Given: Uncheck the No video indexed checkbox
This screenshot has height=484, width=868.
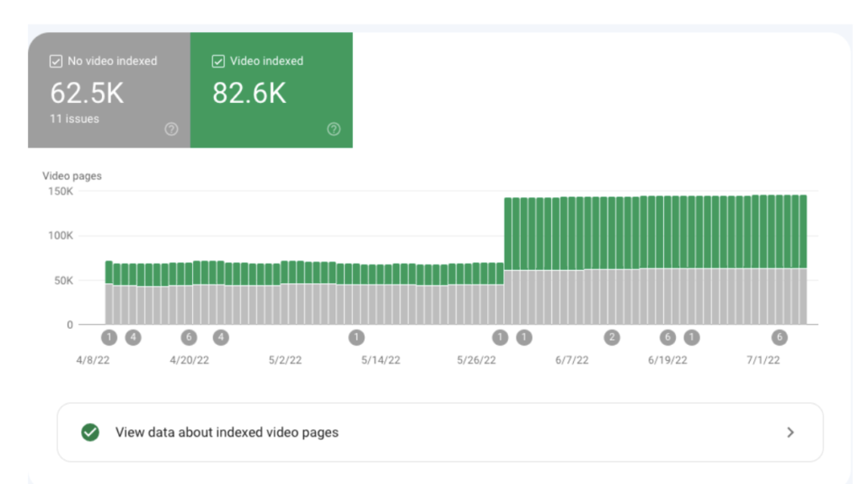Looking at the screenshot, I should (56, 61).
